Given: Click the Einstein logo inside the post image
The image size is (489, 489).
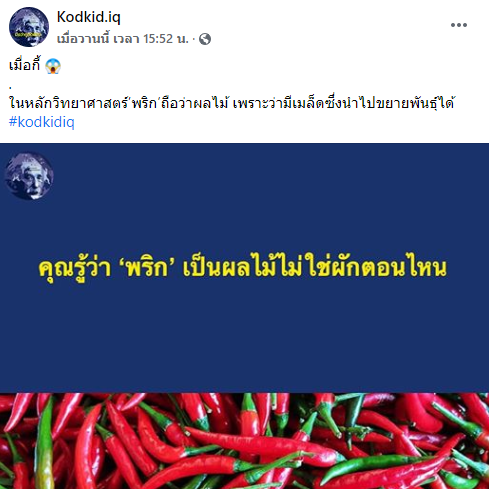Looking at the screenshot, I should pos(29,176).
